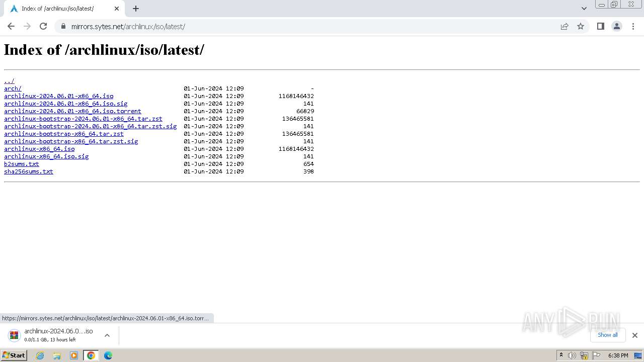View site information via the lock icon

(x=63, y=26)
